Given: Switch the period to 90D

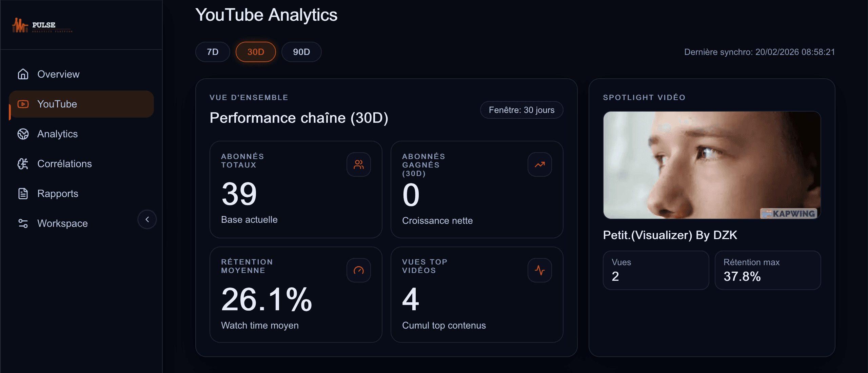Looking at the screenshot, I should [x=301, y=52].
